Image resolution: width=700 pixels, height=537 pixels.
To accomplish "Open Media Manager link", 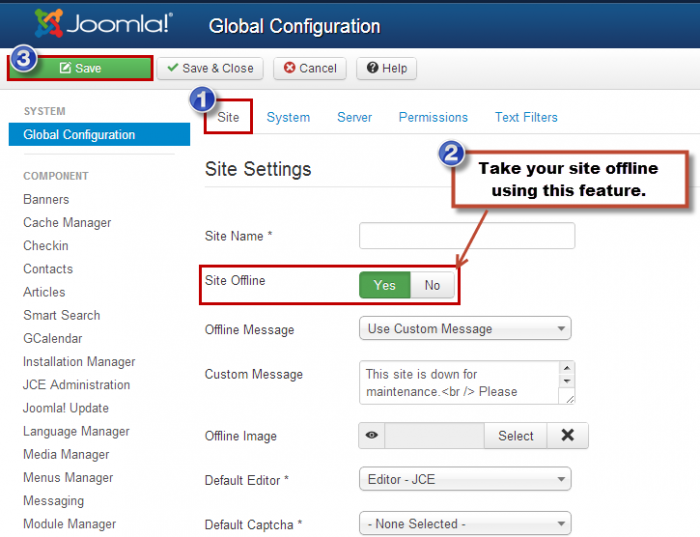I will [66, 455].
